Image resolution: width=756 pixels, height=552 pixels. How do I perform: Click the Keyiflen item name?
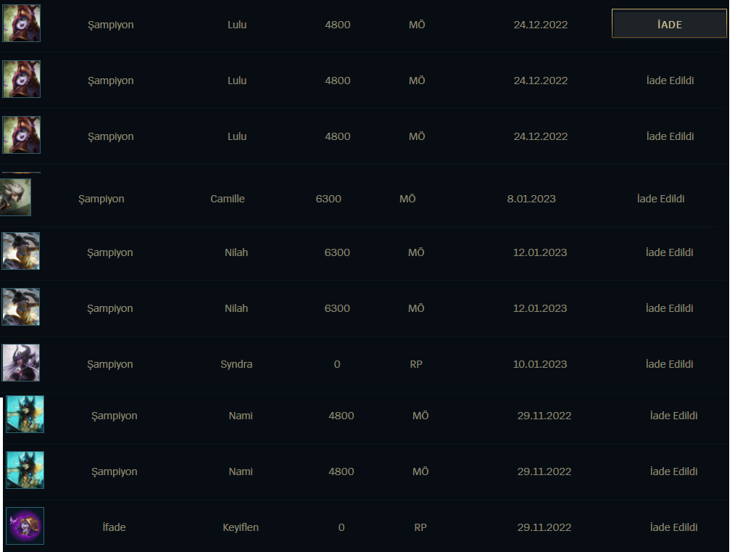click(241, 527)
